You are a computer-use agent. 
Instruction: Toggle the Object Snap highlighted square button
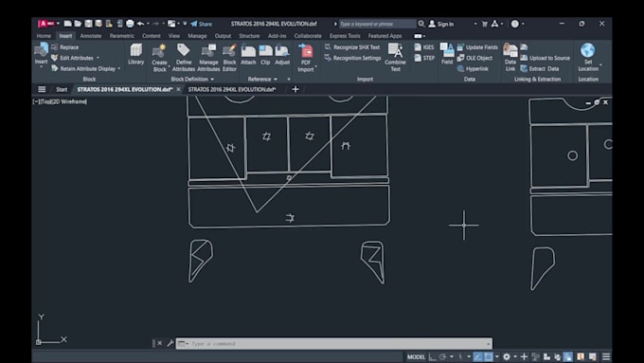click(x=489, y=356)
